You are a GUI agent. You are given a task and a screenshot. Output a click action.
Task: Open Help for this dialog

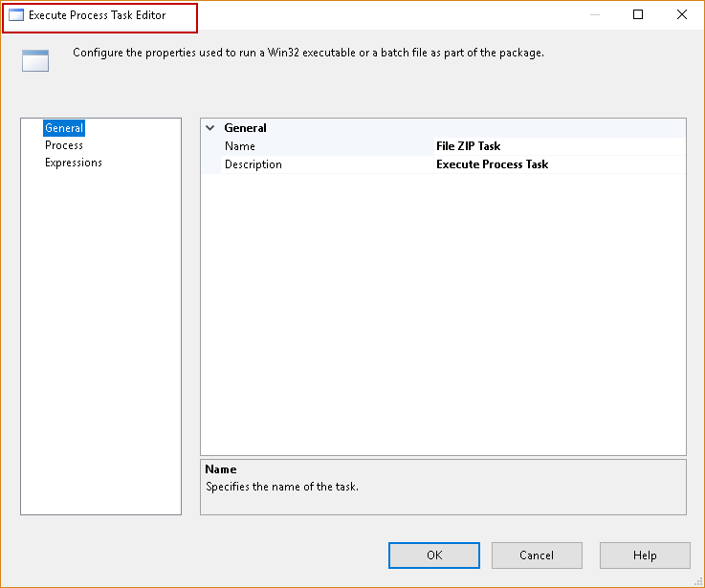pos(645,555)
